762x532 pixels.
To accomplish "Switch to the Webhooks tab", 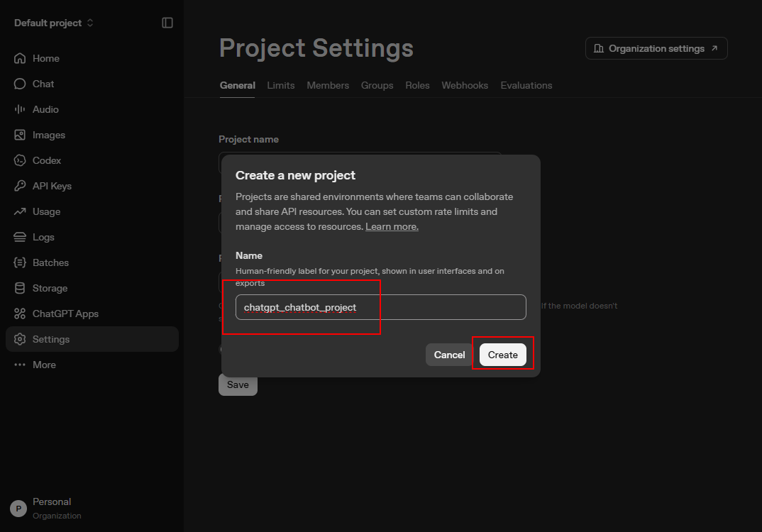I will tap(465, 86).
